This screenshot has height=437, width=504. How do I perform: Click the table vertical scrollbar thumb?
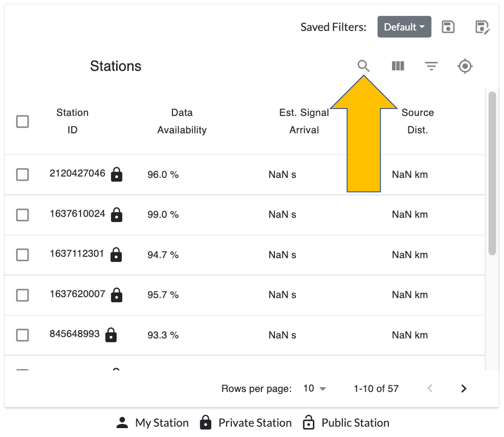click(492, 173)
